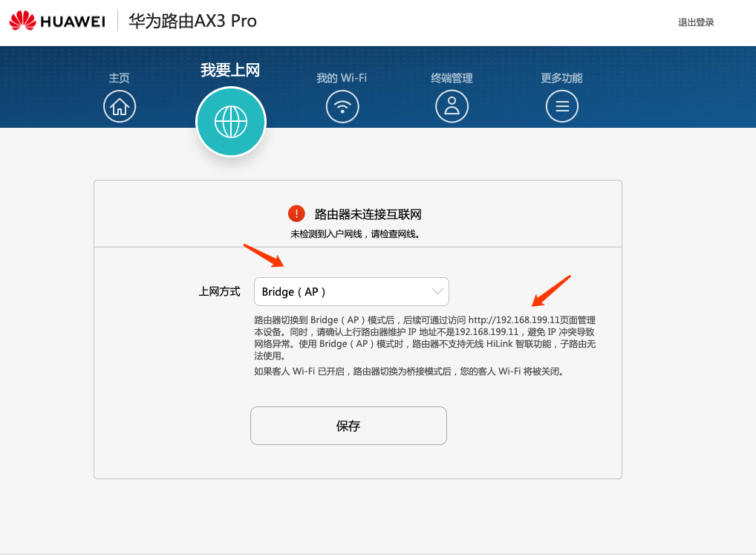Open the 终端管理 tab label
Screen dimensions: 756x555
click(x=452, y=78)
